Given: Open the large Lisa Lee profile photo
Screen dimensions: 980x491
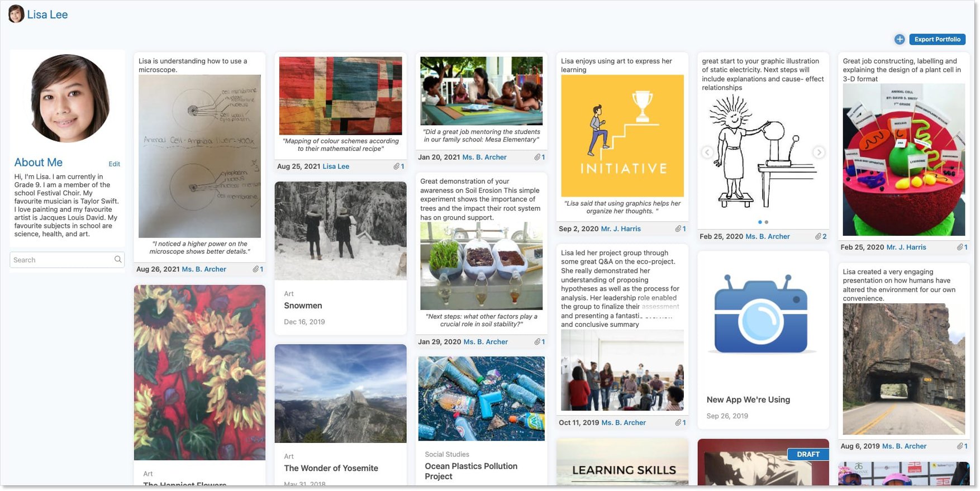Looking at the screenshot, I should [70, 98].
